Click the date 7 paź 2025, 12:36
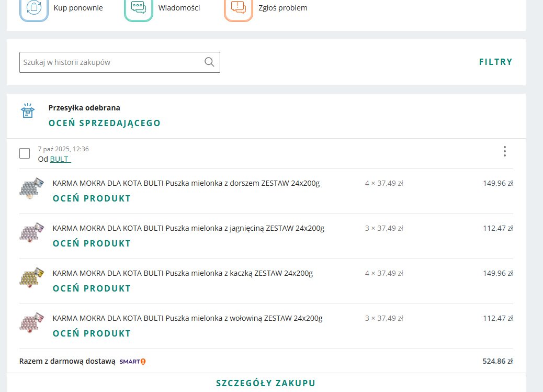This screenshot has height=392, width=543. (x=63, y=149)
